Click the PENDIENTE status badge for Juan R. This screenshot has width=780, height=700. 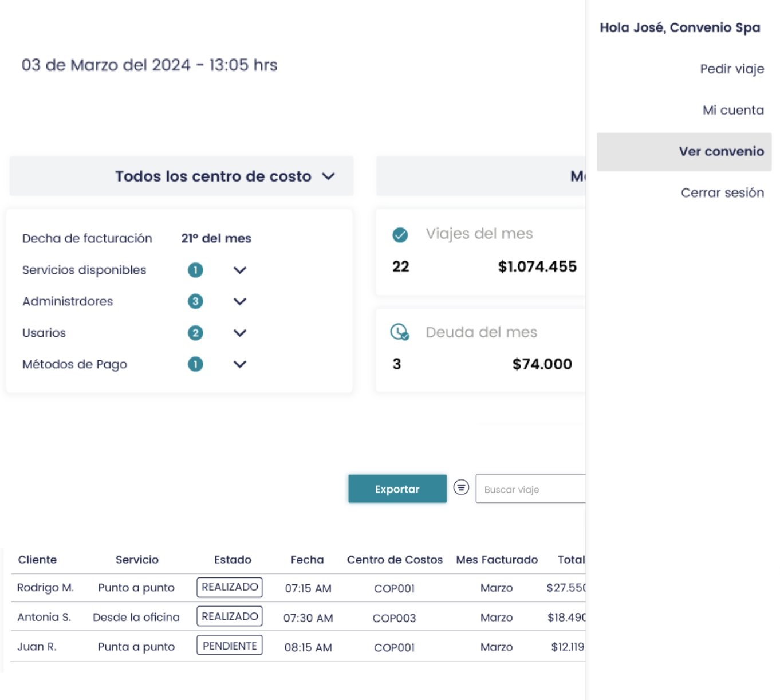(x=230, y=646)
